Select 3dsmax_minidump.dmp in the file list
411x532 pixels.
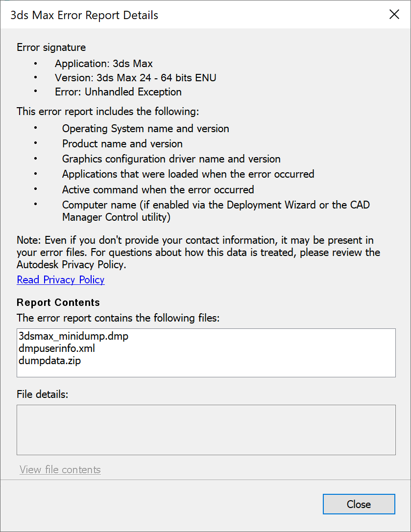73,337
